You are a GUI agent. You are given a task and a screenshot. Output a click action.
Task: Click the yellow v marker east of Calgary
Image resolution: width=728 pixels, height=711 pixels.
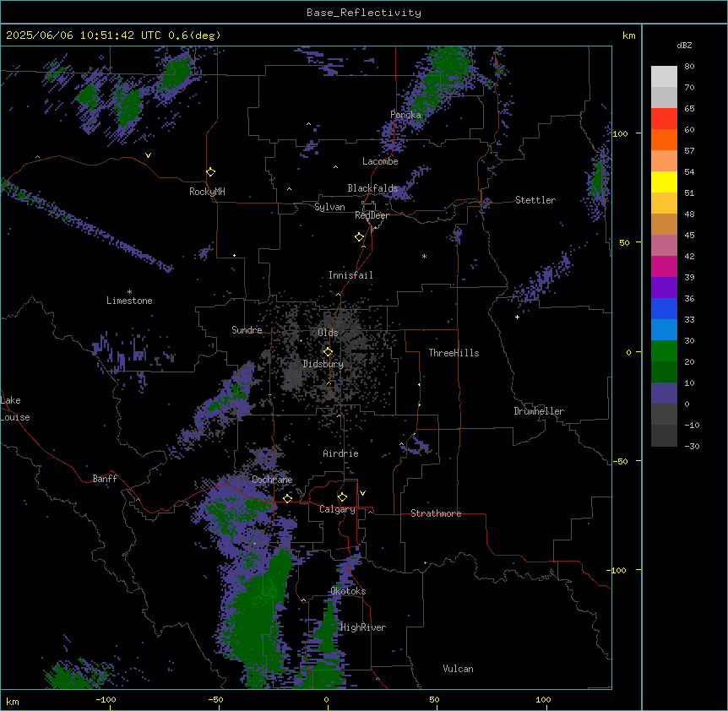tap(362, 493)
